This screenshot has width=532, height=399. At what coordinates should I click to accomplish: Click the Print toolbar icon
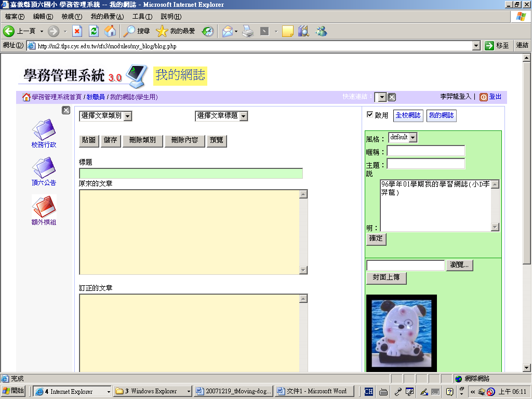(248, 31)
